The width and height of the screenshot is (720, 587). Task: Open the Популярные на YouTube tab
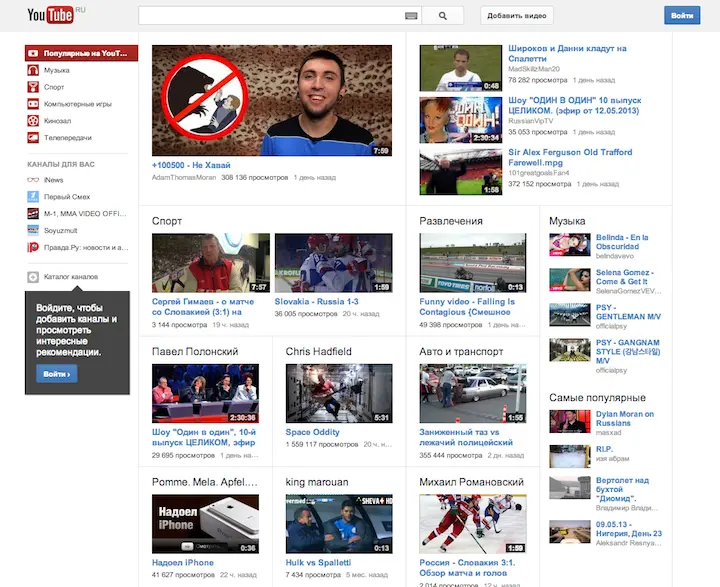81,53
